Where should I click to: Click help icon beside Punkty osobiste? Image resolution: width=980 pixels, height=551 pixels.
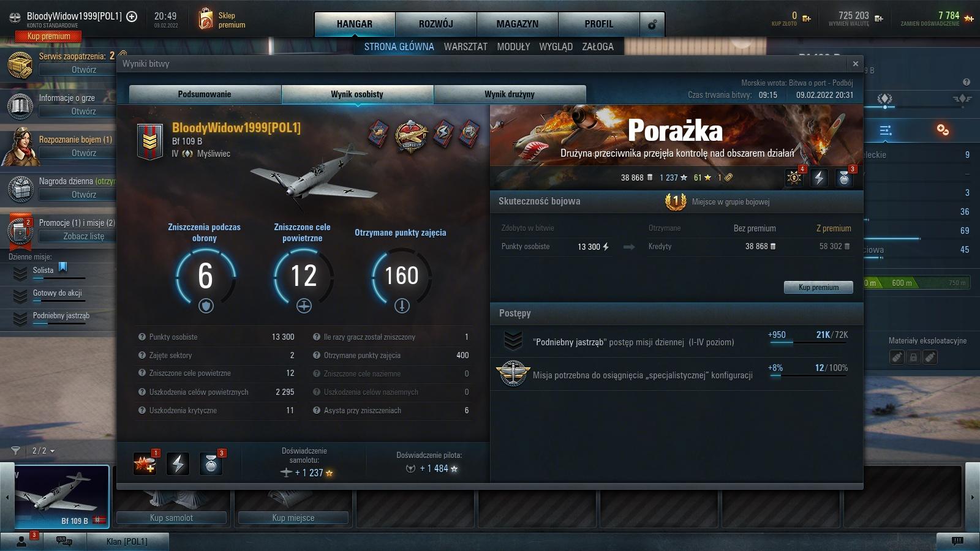tap(142, 337)
